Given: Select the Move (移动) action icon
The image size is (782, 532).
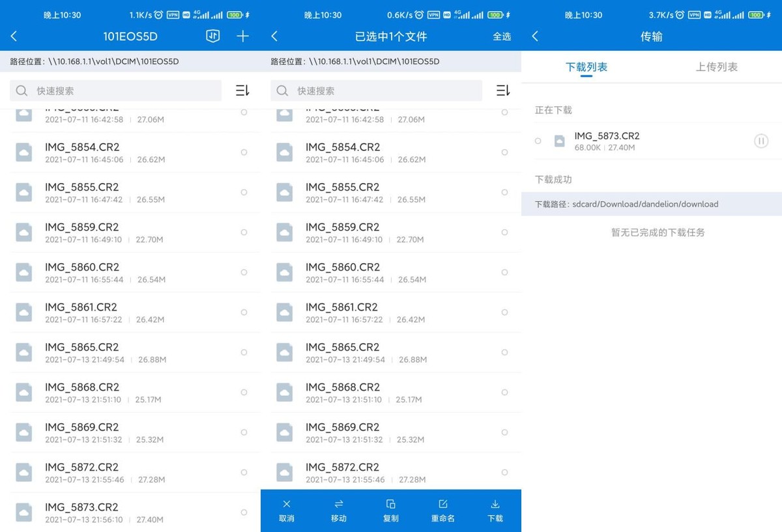Looking at the screenshot, I should point(338,510).
